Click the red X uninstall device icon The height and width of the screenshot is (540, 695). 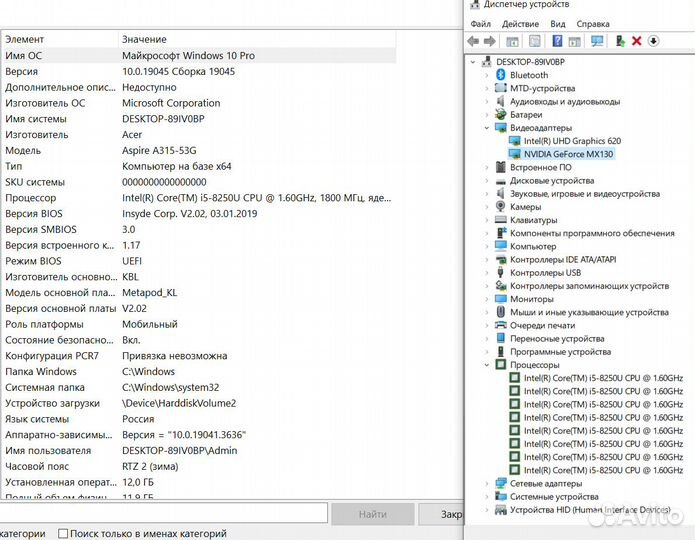tap(636, 41)
